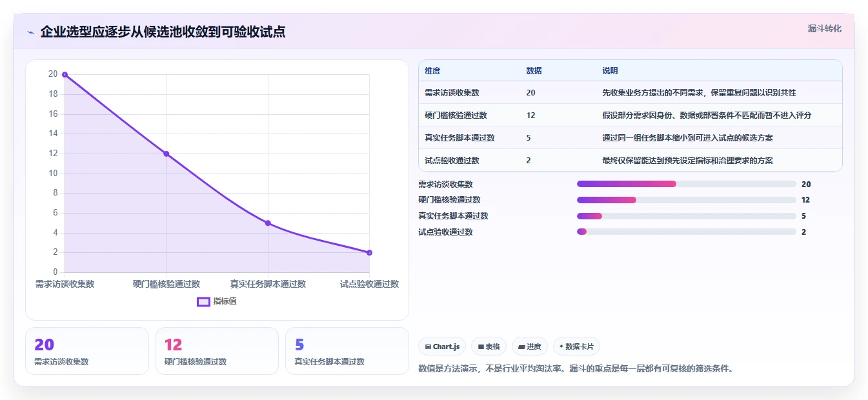
Task: Click the table value 2 in 数据 column
Action: coord(529,161)
